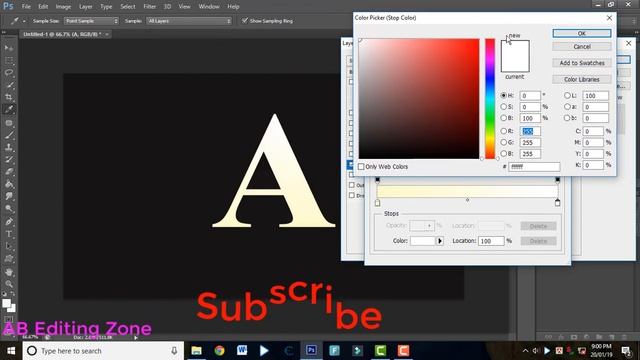Select the H hue radio button
The image size is (640, 360).
click(x=504, y=95)
